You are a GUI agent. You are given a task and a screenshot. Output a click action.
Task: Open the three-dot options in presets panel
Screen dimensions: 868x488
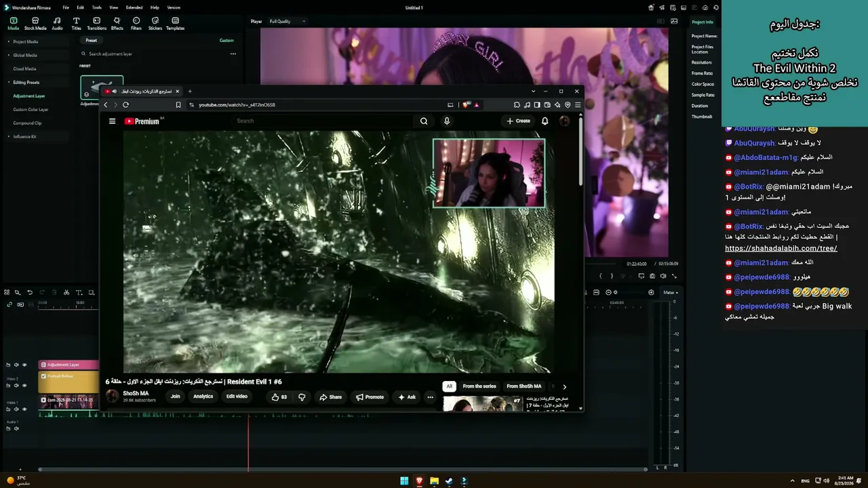[x=233, y=54]
